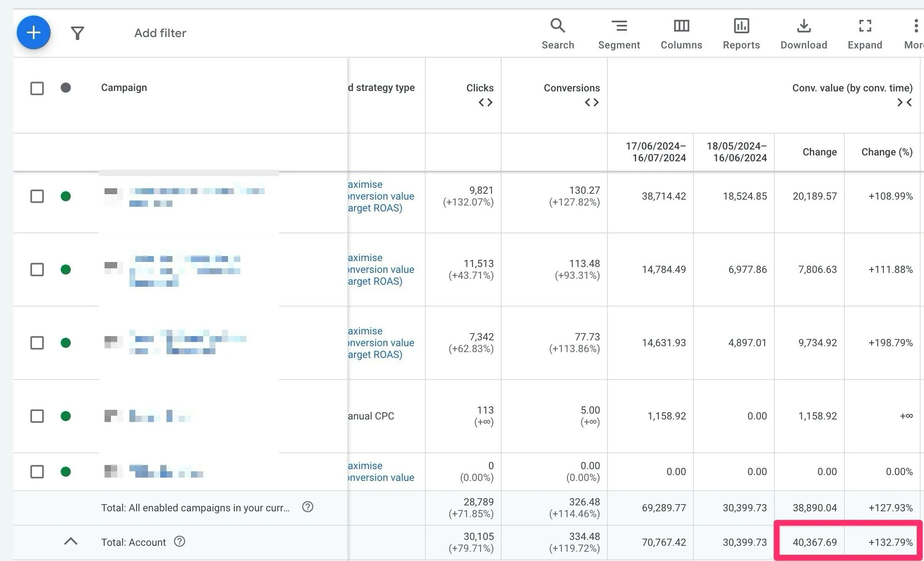Check the box for the 9,821 clicks campaign
924x561 pixels.
(37, 196)
